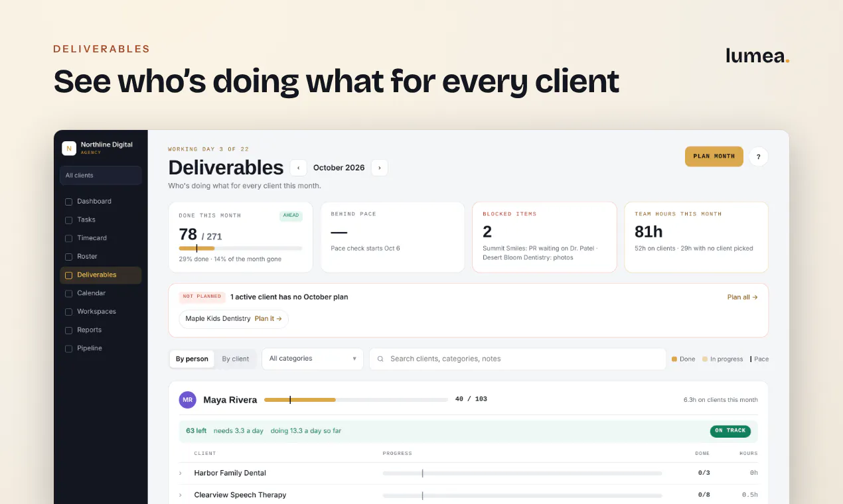
Task: Click the Blocked Items card
Action: [544, 237]
